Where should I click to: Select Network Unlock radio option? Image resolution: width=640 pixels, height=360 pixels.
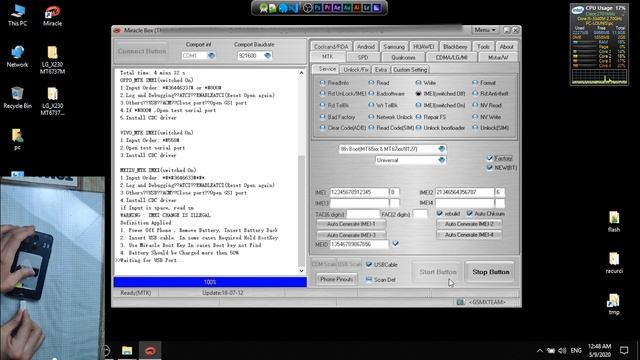point(371,117)
